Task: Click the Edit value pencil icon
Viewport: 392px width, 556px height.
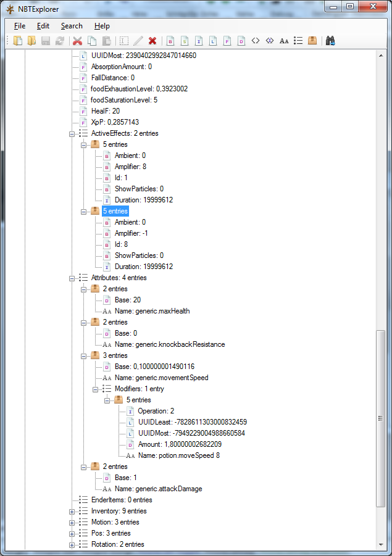Action: click(138, 41)
